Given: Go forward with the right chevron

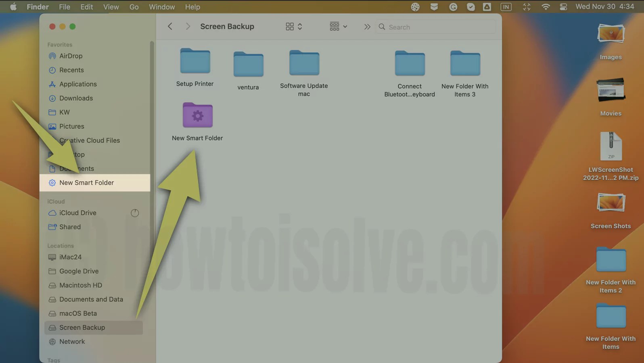Looking at the screenshot, I should pos(188,26).
